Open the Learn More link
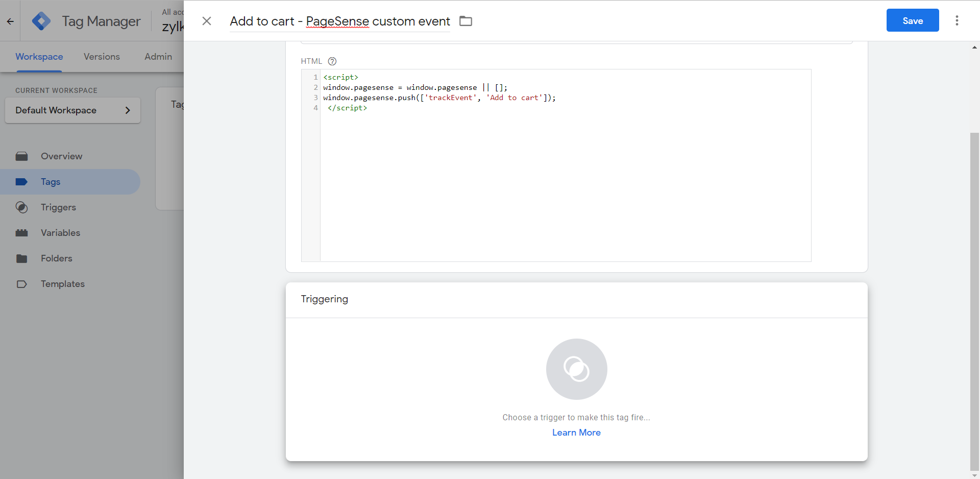 coord(576,433)
